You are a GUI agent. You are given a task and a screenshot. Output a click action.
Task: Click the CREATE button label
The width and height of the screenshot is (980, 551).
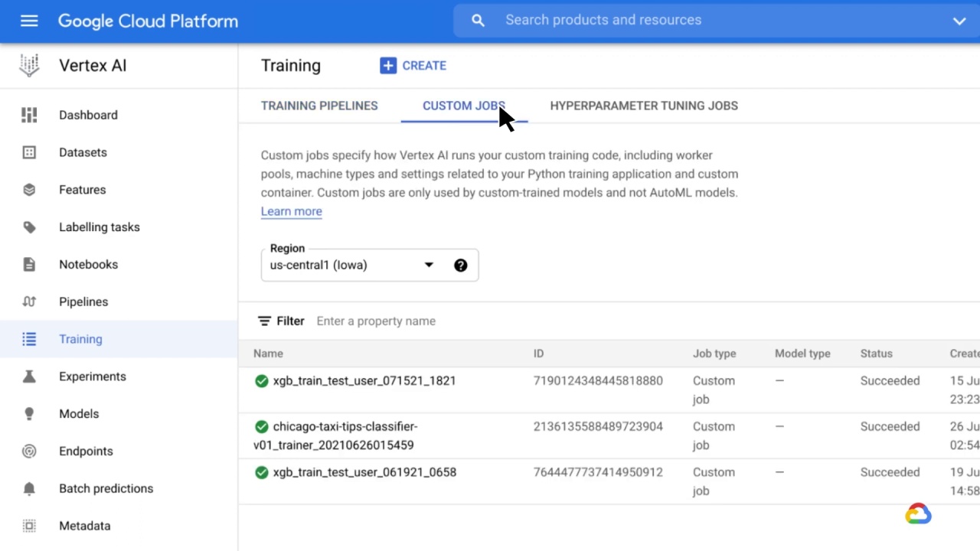[x=424, y=66]
